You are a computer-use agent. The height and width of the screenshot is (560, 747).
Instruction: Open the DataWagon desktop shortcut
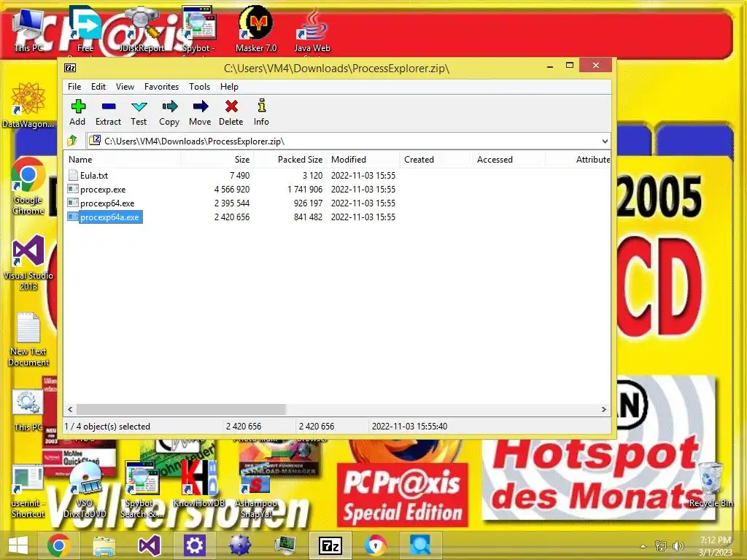(x=28, y=105)
